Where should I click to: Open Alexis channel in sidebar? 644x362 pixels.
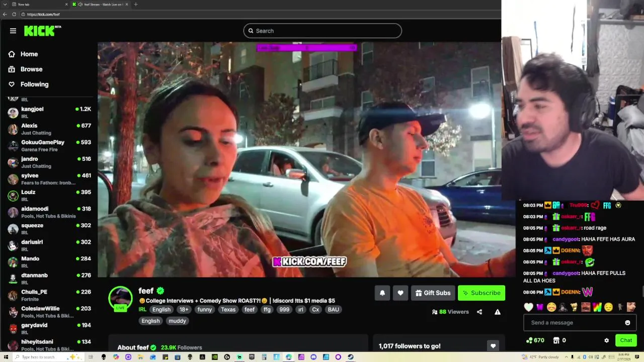(49, 129)
